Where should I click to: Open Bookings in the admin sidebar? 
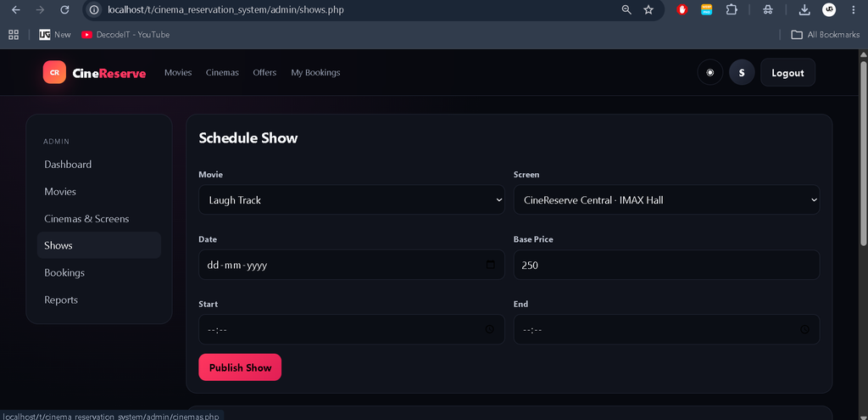coord(99,272)
